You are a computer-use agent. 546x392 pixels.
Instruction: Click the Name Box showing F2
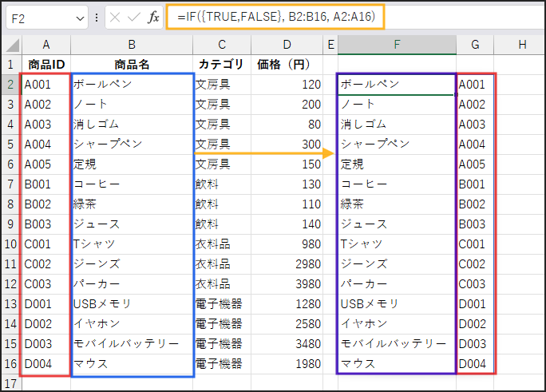point(47,18)
